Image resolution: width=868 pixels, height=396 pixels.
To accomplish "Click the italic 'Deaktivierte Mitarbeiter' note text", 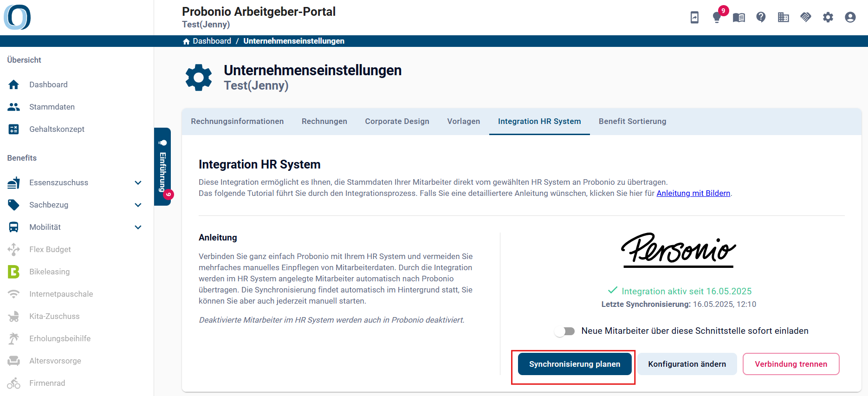I will click(331, 320).
